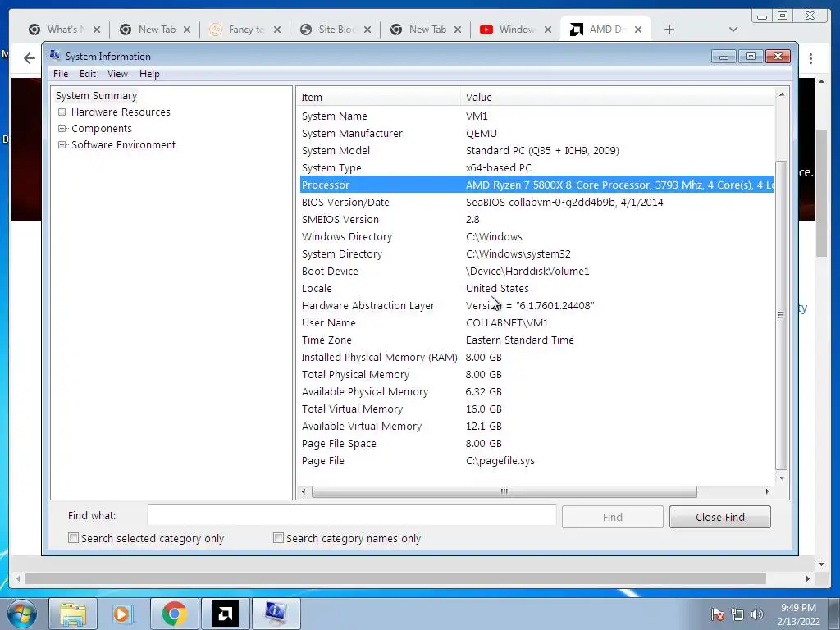
Task: Open the AMD application from the taskbar
Action: pos(225,614)
